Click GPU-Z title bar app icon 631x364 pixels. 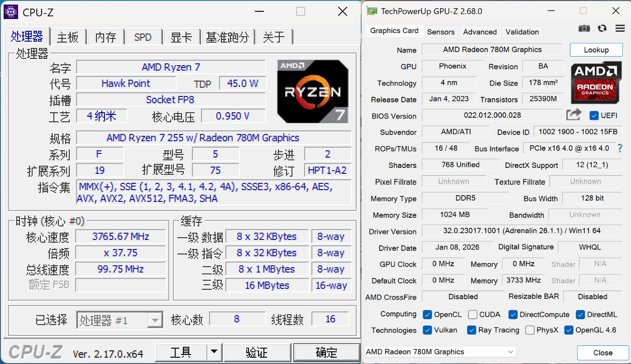(x=372, y=11)
